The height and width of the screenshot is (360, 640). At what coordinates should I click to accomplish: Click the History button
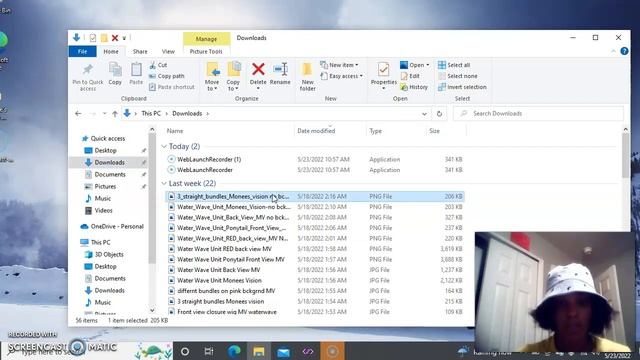click(414, 87)
